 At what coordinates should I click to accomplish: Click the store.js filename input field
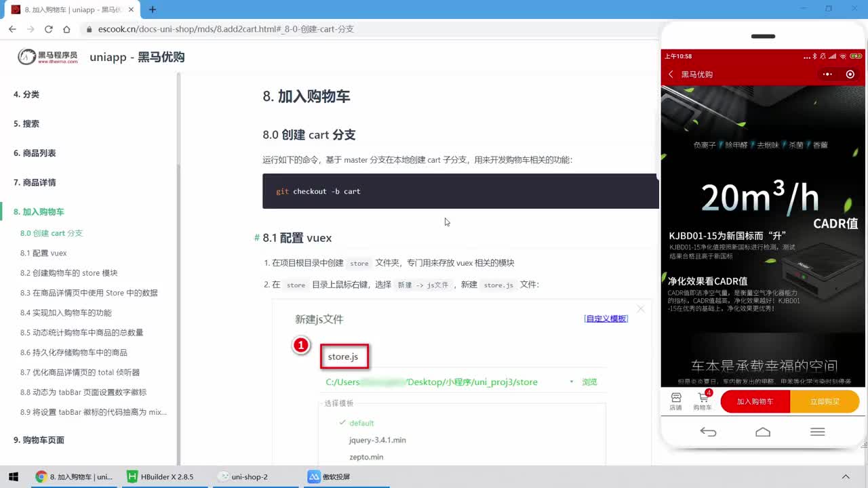[x=344, y=357]
